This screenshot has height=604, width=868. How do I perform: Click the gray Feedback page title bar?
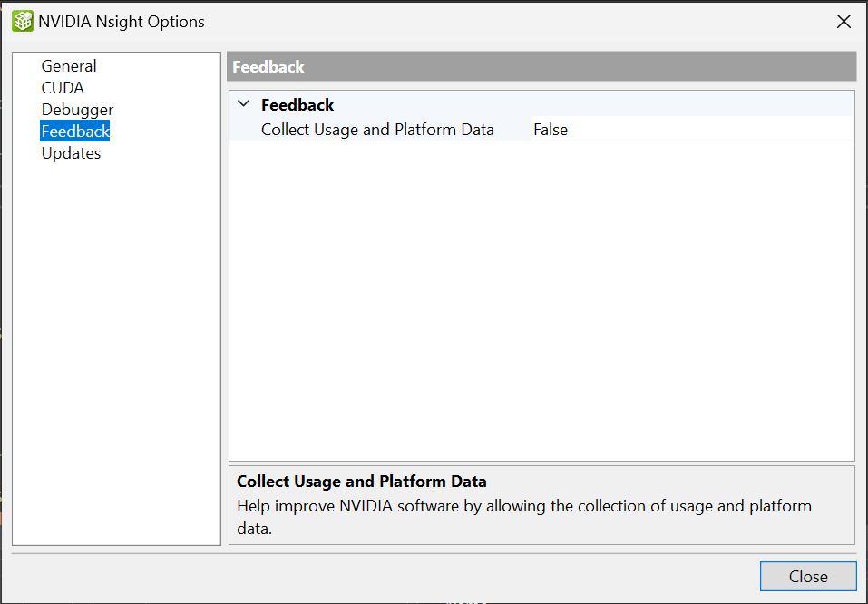[x=541, y=67]
